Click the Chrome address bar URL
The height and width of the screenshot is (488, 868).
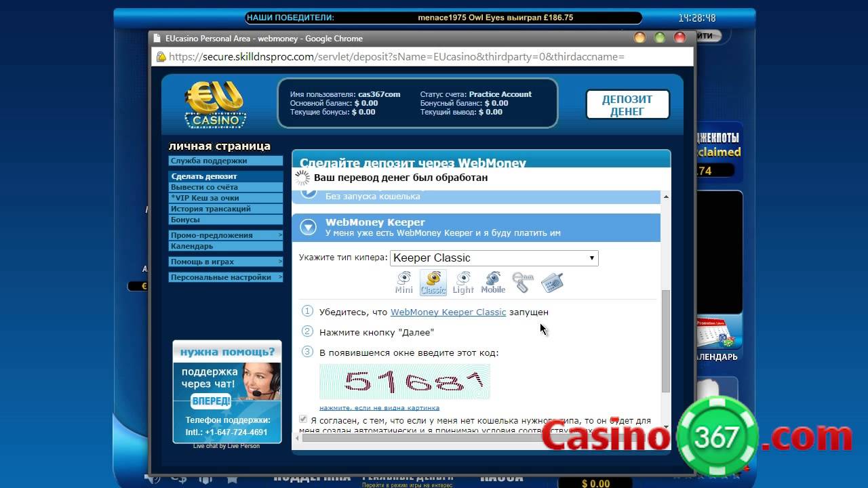click(396, 57)
